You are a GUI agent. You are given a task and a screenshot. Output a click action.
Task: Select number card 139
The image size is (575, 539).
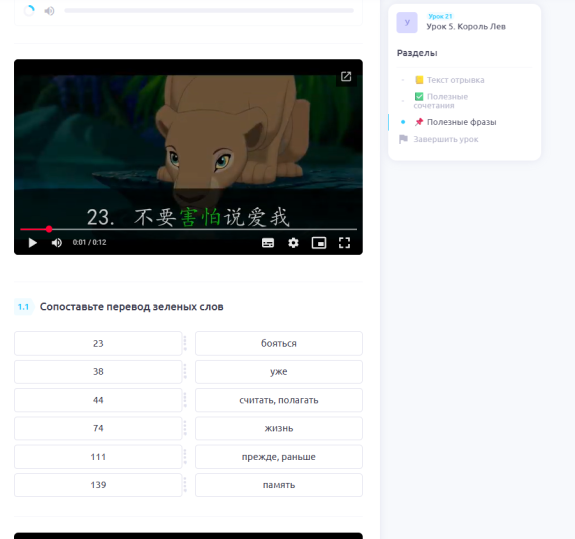point(98,485)
